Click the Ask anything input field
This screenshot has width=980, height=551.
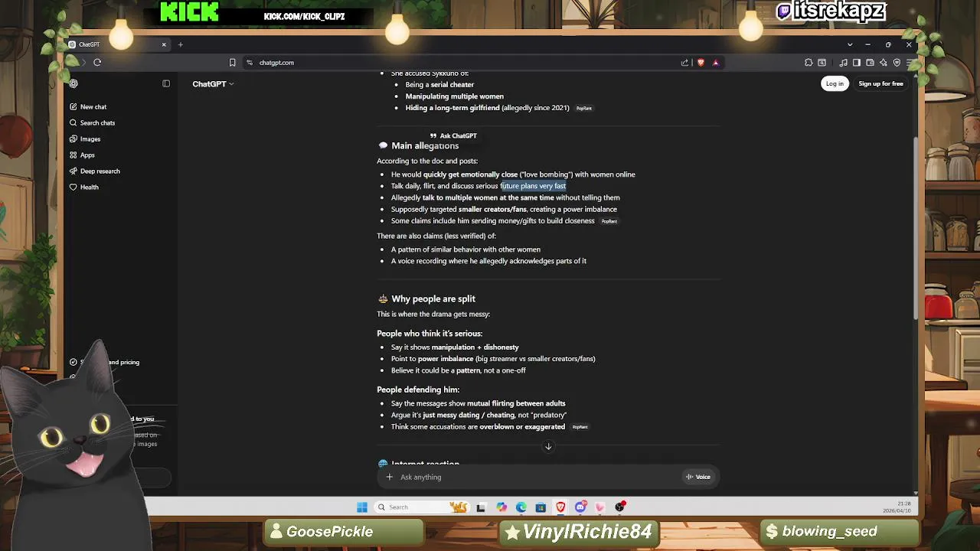(x=536, y=477)
